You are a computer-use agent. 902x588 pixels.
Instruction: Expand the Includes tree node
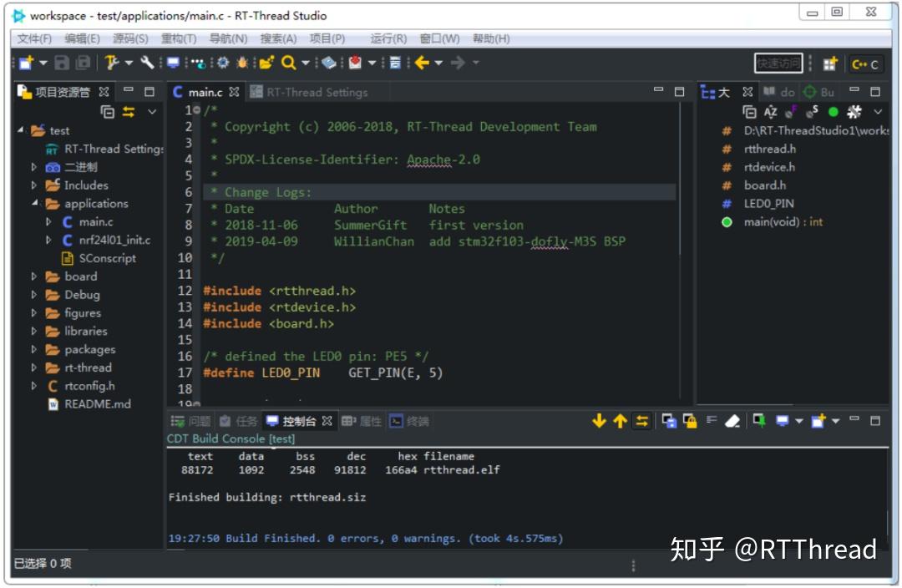coord(34,185)
